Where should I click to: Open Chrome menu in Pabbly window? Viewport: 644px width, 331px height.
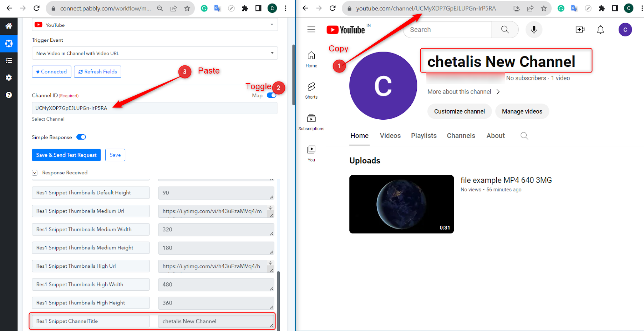285,8
